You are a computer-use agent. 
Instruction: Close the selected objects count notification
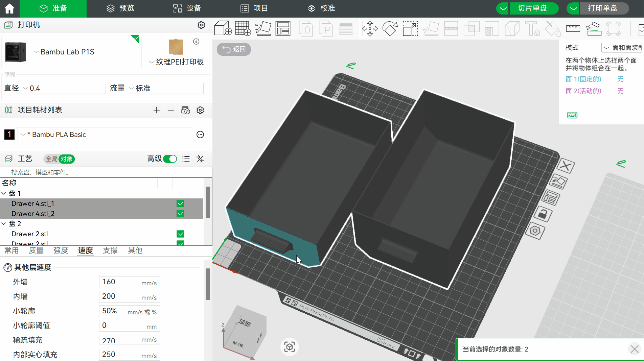[x=635, y=349]
